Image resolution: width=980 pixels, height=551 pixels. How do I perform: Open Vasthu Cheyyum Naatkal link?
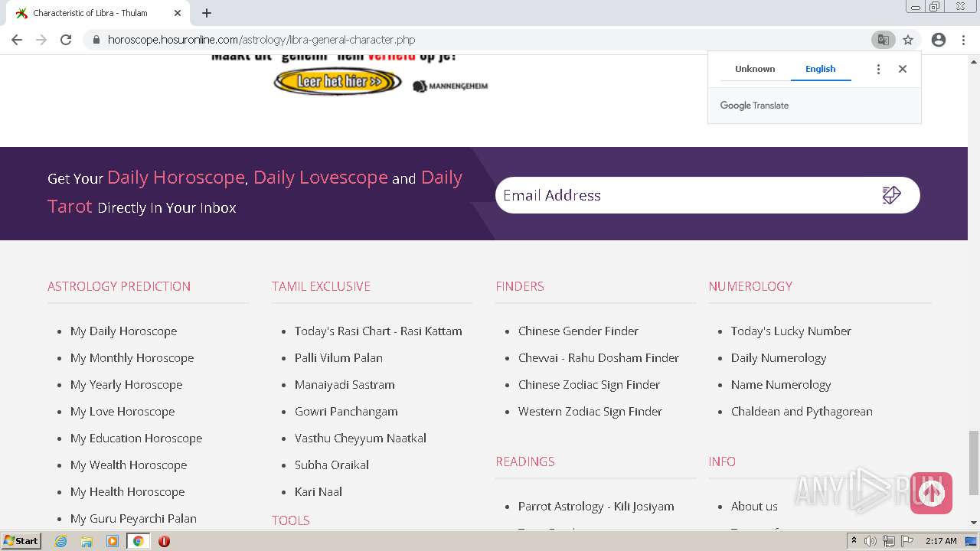(361, 439)
